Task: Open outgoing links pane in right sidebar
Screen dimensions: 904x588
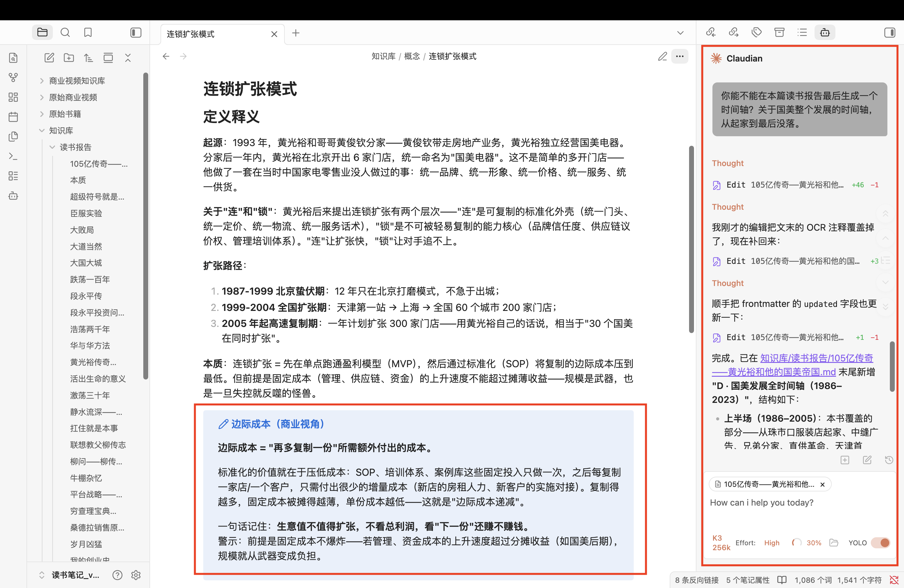Action: click(x=733, y=32)
